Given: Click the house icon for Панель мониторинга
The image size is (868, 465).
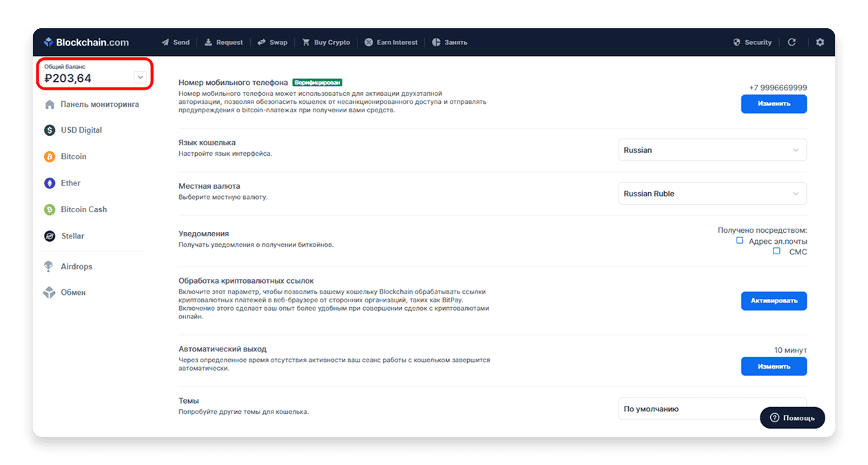Looking at the screenshot, I should tap(50, 105).
